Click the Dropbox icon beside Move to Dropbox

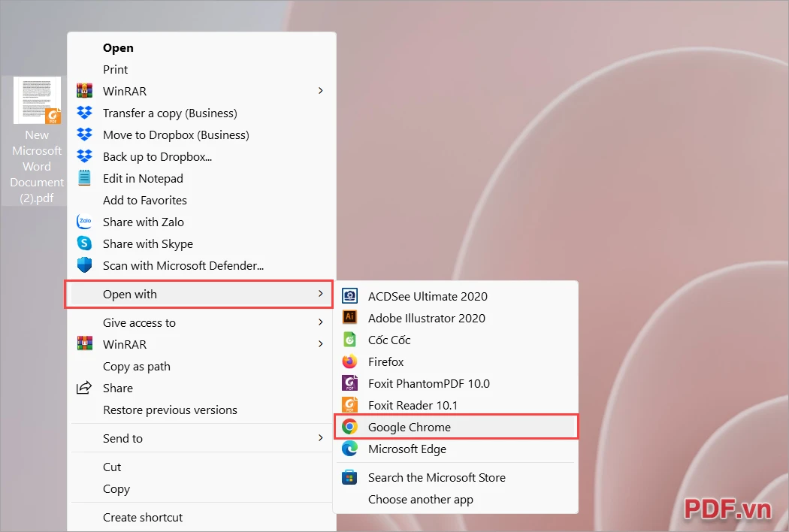coord(84,134)
